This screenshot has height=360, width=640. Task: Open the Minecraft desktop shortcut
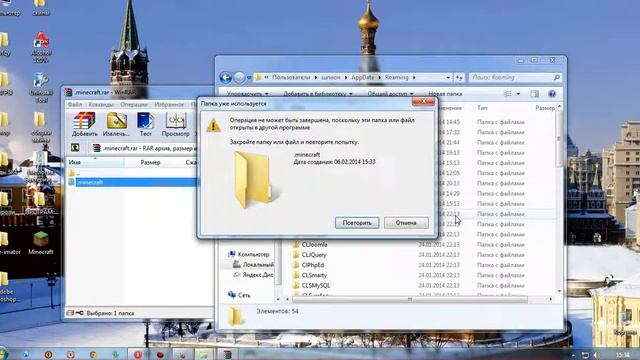point(41,242)
